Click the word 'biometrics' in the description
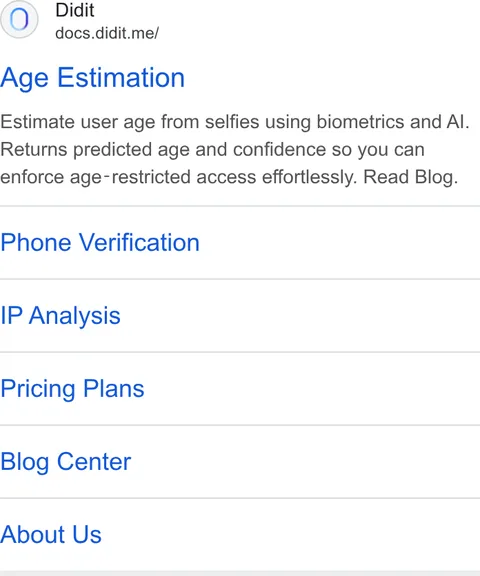Image resolution: width=480 pixels, height=576 pixels. click(360, 122)
